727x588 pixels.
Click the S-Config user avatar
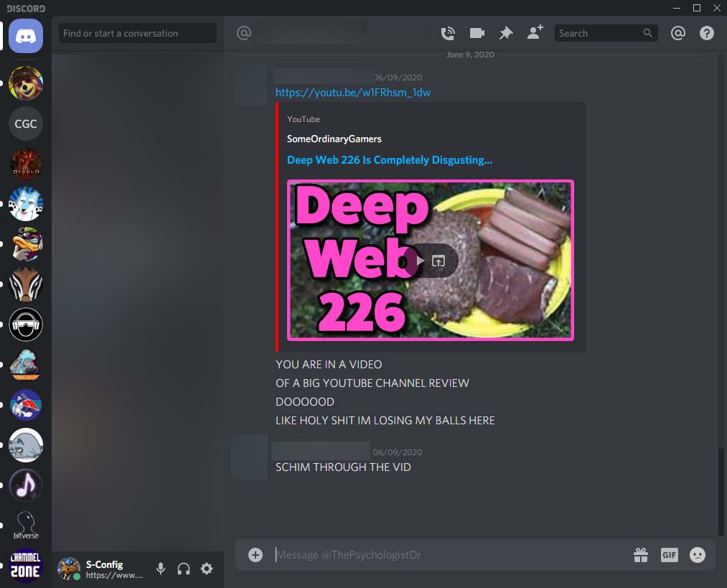[x=68, y=569]
